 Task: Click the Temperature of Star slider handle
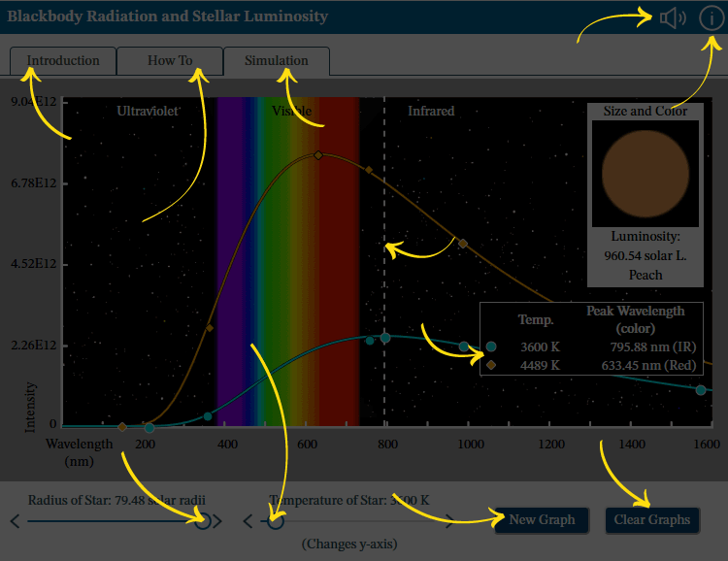click(275, 521)
